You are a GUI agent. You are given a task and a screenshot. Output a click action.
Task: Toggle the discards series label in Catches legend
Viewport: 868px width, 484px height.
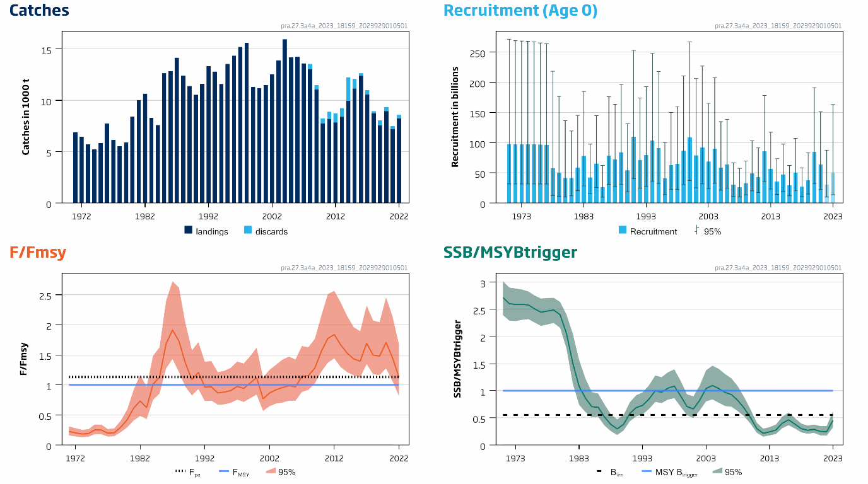click(271, 231)
